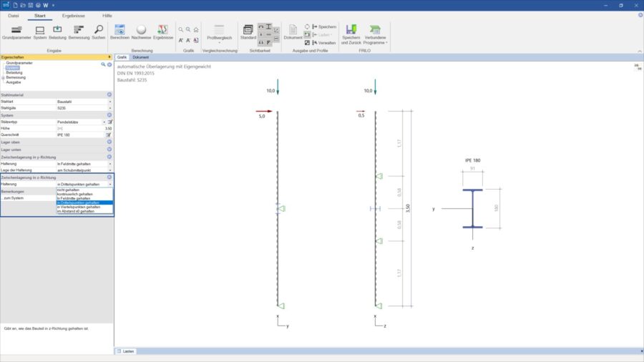This screenshot has width=644, height=362.
Task: Click Speichern und Zurück icon
Action: click(351, 34)
